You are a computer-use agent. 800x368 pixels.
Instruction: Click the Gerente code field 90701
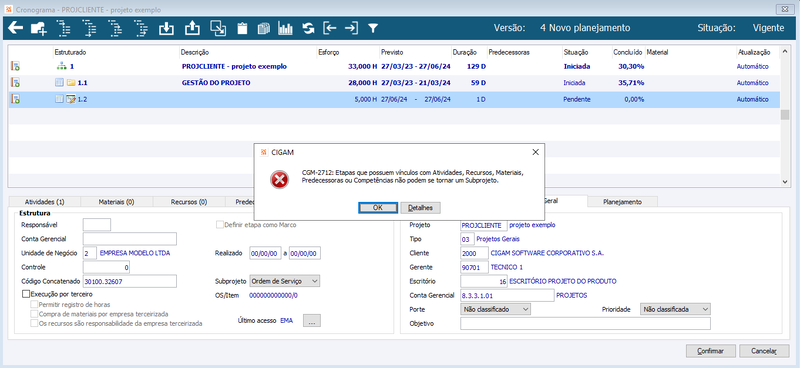474,267
